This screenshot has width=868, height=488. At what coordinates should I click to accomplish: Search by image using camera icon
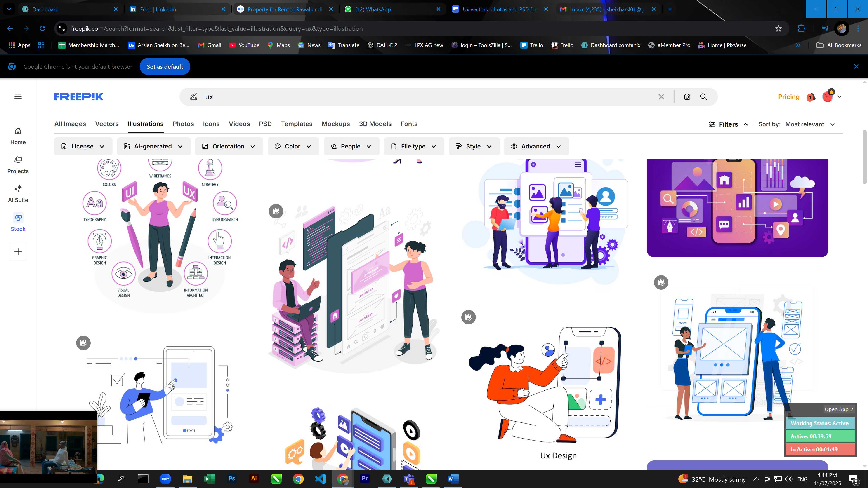(687, 97)
